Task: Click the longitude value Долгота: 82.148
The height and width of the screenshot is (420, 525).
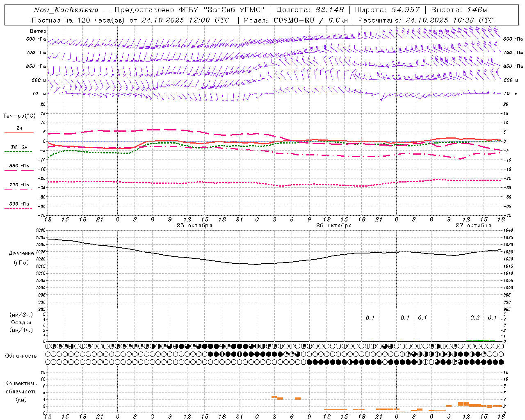Action: pyautogui.click(x=310, y=10)
